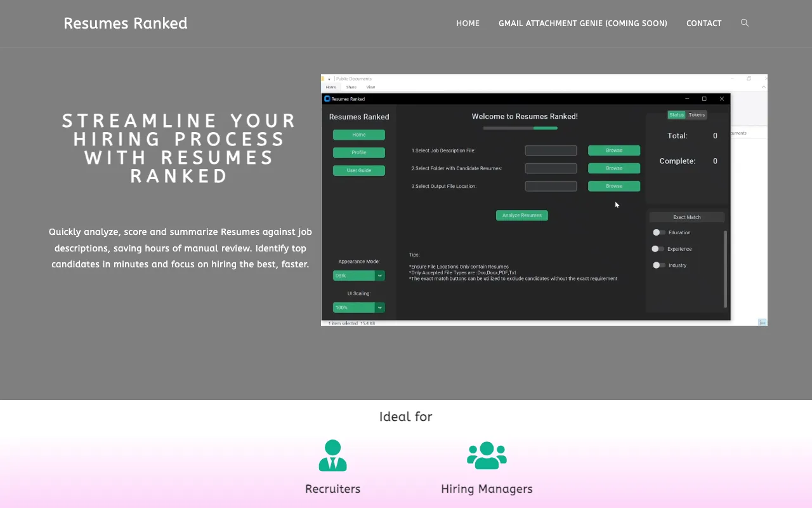Click the Recruiters person icon

pyautogui.click(x=332, y=455)
